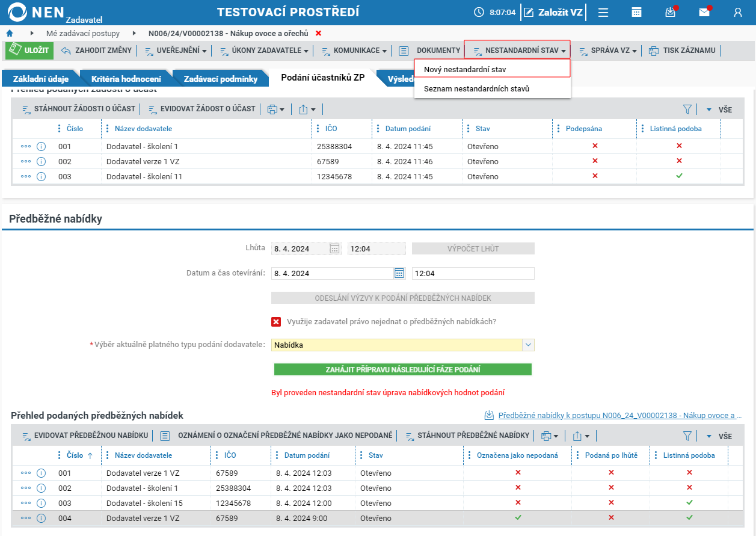Open SPRÁVA VZ dropdown menu
Image resolution: width=756 pixels, height=536 pixels.
(x=608, y=51)
